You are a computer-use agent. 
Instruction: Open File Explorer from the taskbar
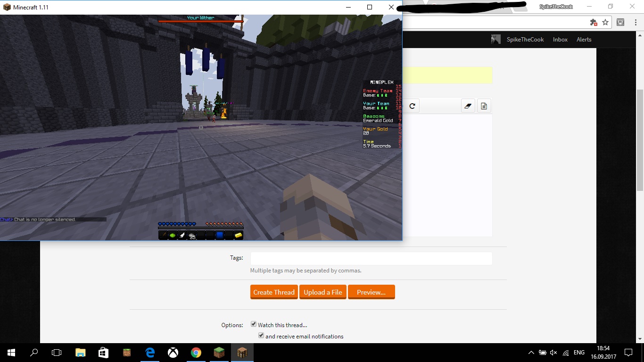(x=81, y=353)
